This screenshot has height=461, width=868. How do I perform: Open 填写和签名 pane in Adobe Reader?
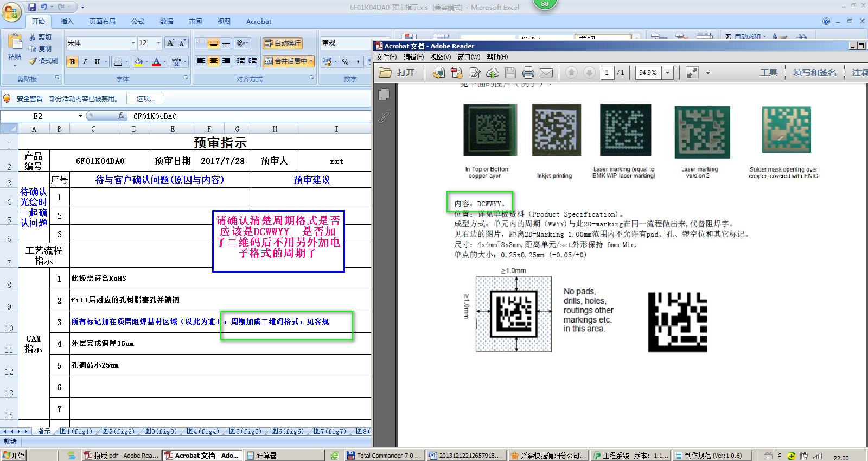pos(815,72)
